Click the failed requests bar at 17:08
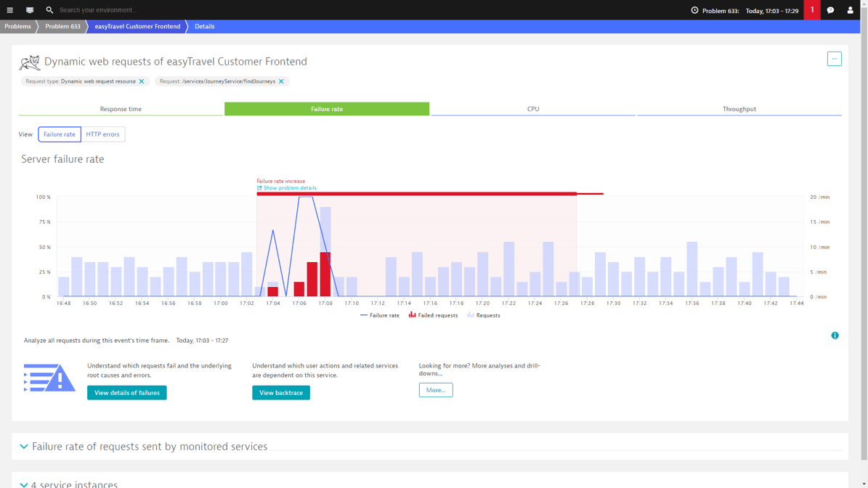The height and width of the screenshot is (488, 868). click(325, 274)
